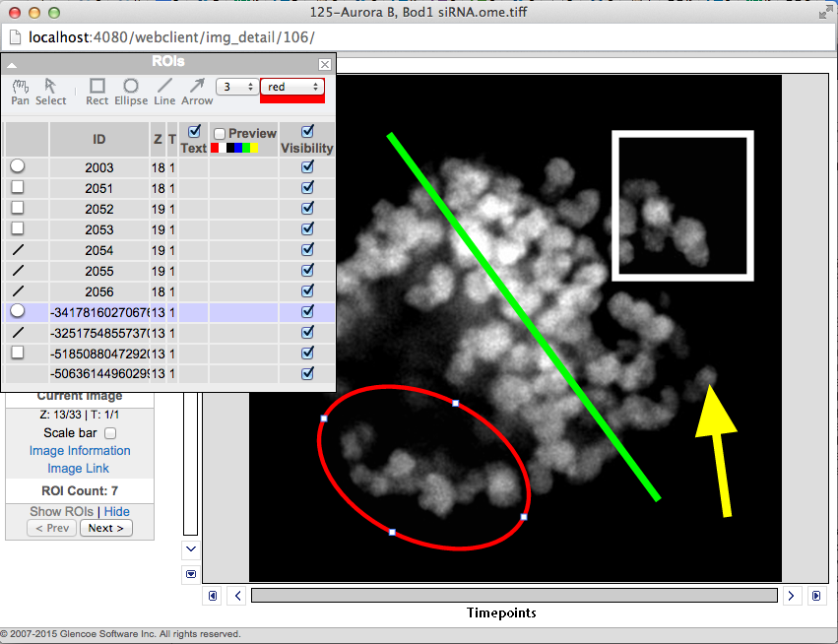Hide ROI 2003 via visibility checkbox
Viewport: 838px width, 644px height.
307,167
